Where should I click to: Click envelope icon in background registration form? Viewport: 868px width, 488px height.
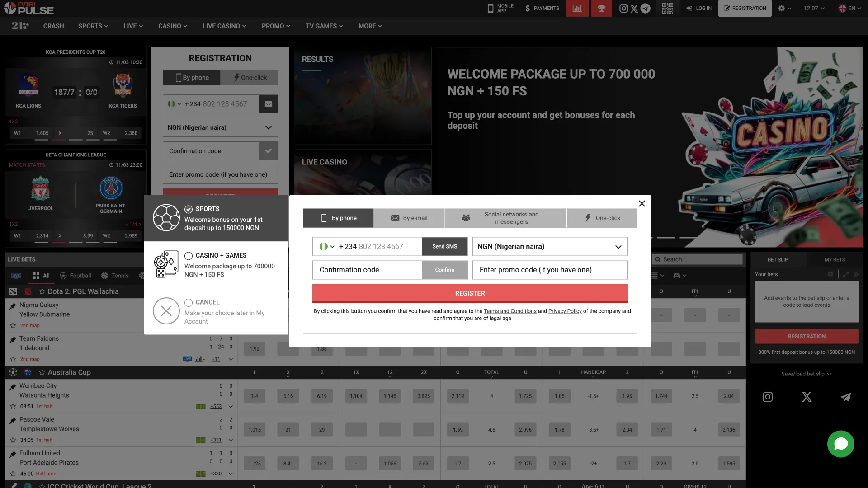[269, 104]
